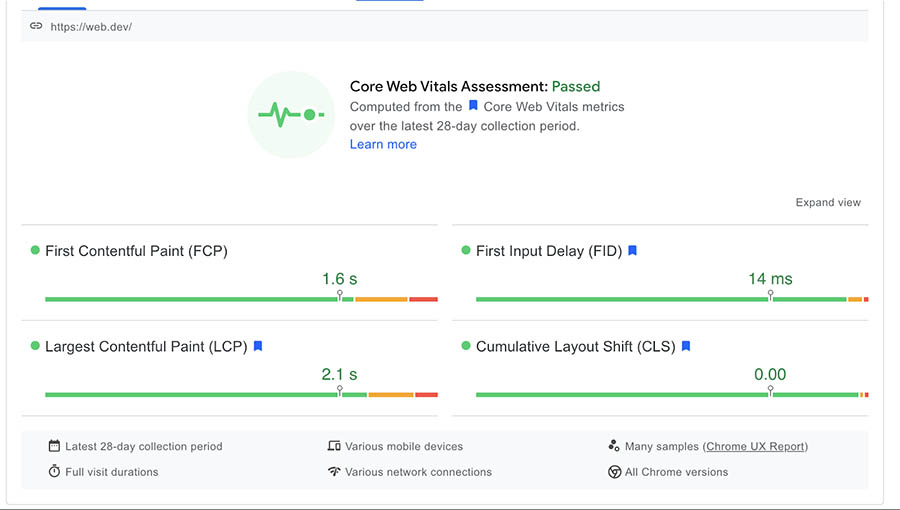Viewport: 900px width, 510px height.
Task: Click the Cumulative Layout Shift 0.00 marker
Action: coord(770,392)
